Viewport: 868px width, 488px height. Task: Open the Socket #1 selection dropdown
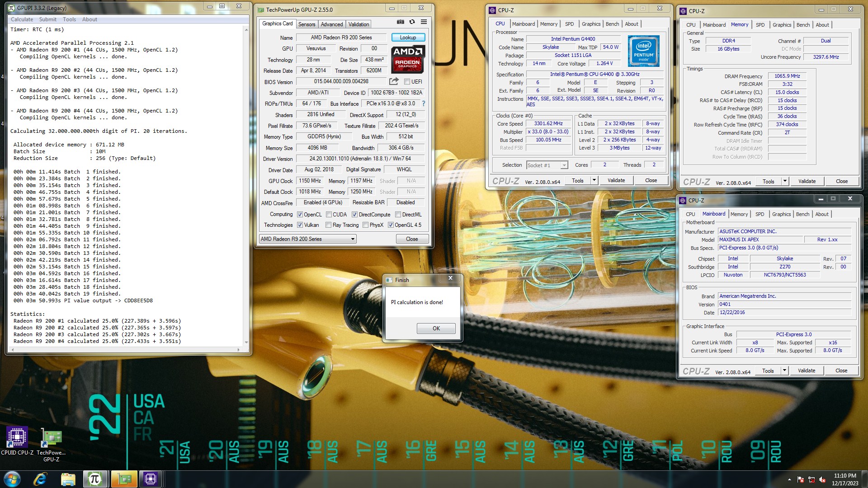pos(547,165)
